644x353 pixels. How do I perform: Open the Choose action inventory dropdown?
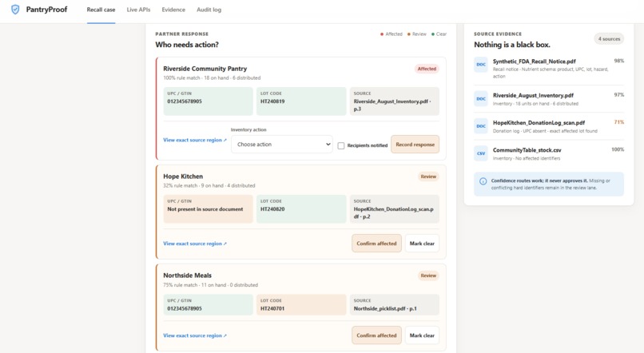[282, 145]
